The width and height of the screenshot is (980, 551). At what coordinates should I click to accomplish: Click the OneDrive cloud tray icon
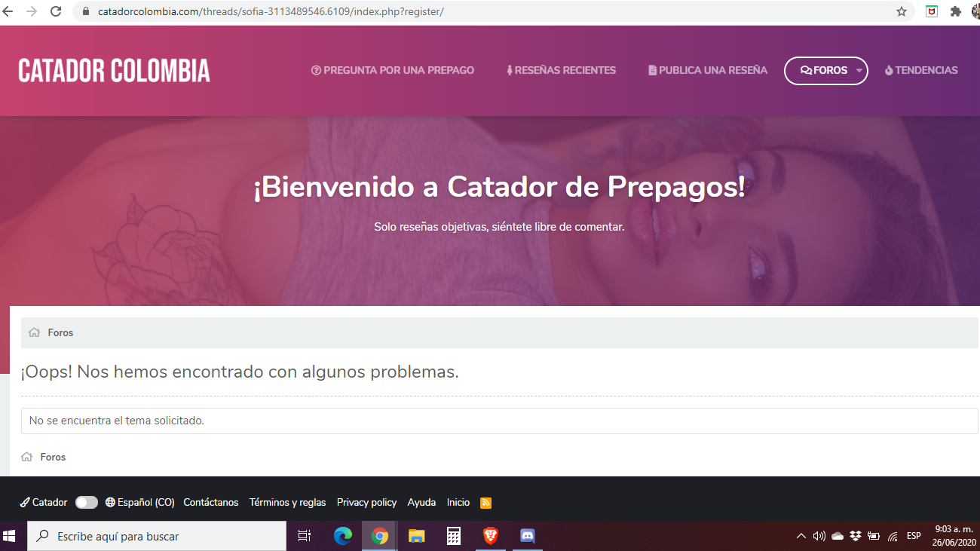click(838, 536)
